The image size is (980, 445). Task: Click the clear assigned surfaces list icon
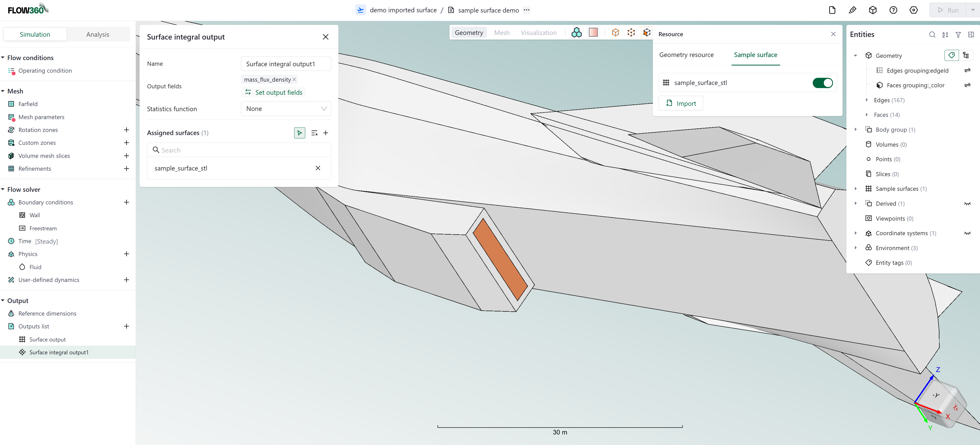pos(314,133)
